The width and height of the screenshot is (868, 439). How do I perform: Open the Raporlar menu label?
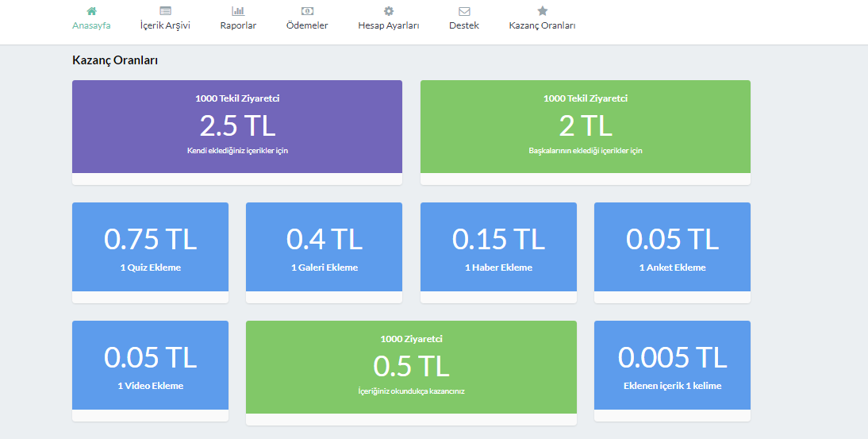[x=238, y=25]
